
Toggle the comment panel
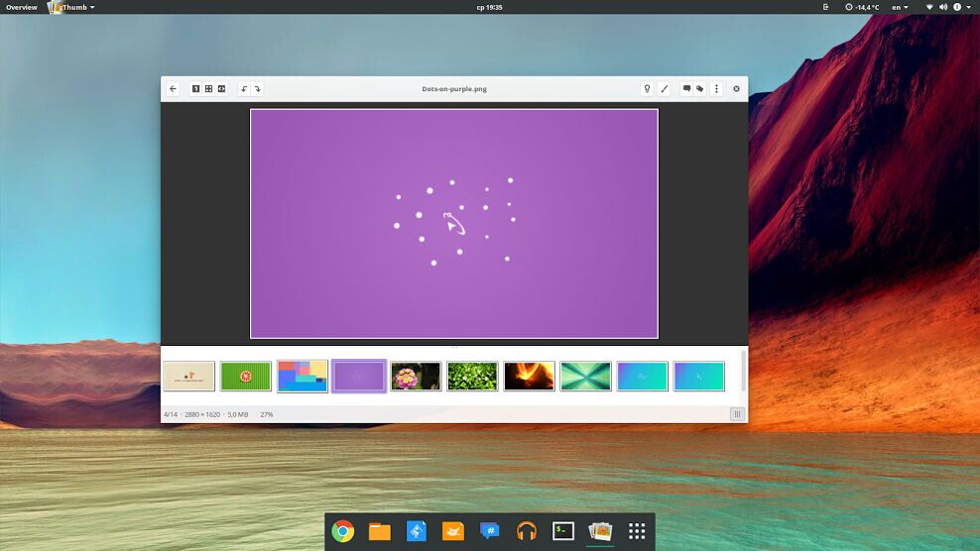(686, 89)
